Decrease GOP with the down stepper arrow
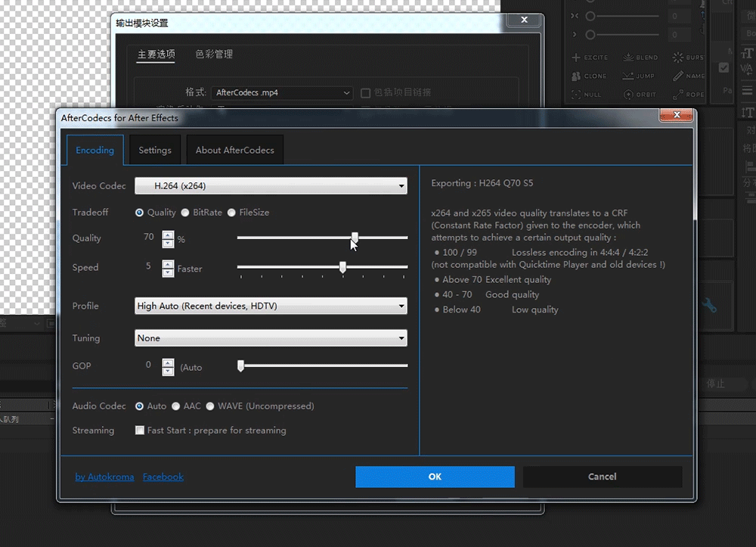 pos(168,371)
